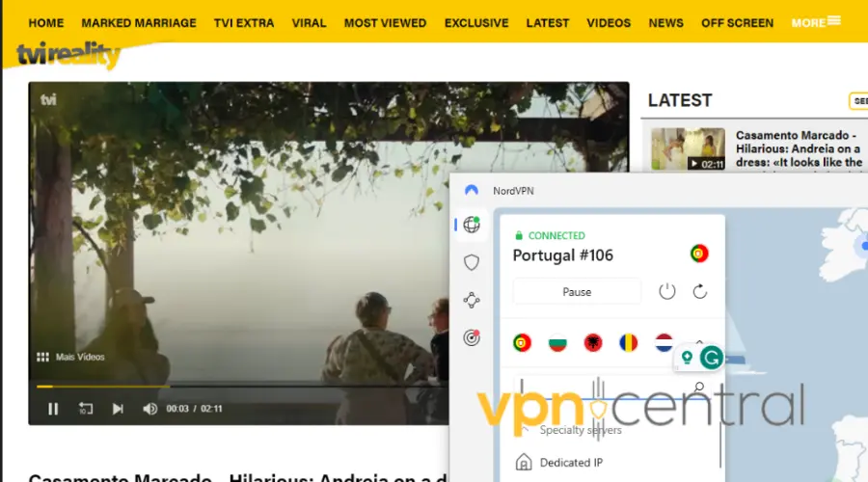Image resolution: width=868 pixels, height=482 pixels.
Task: Rewind the video 10 seconds
Action: [x=85, y=409]
